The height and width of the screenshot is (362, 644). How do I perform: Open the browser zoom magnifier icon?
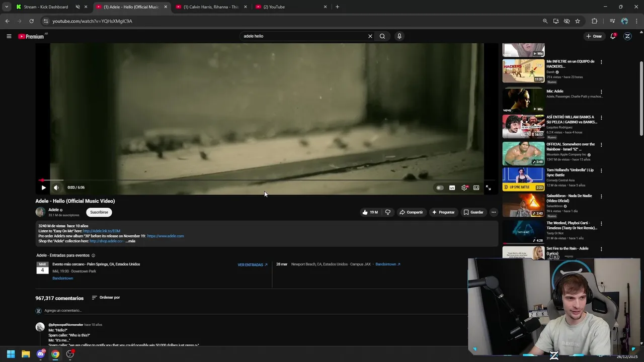click(x=545, y=21)
